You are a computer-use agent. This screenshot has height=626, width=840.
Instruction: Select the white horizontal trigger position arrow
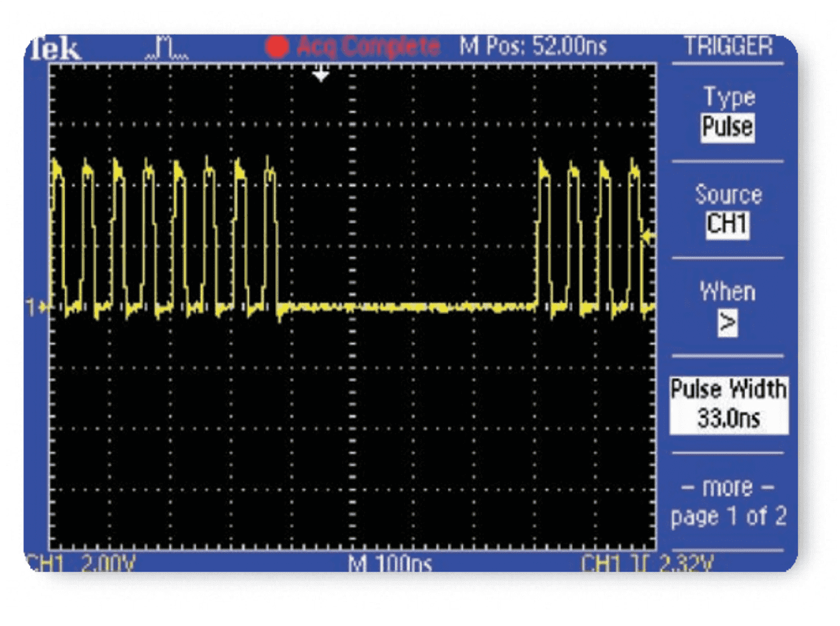pyautogui.click(x=322, y=75)
